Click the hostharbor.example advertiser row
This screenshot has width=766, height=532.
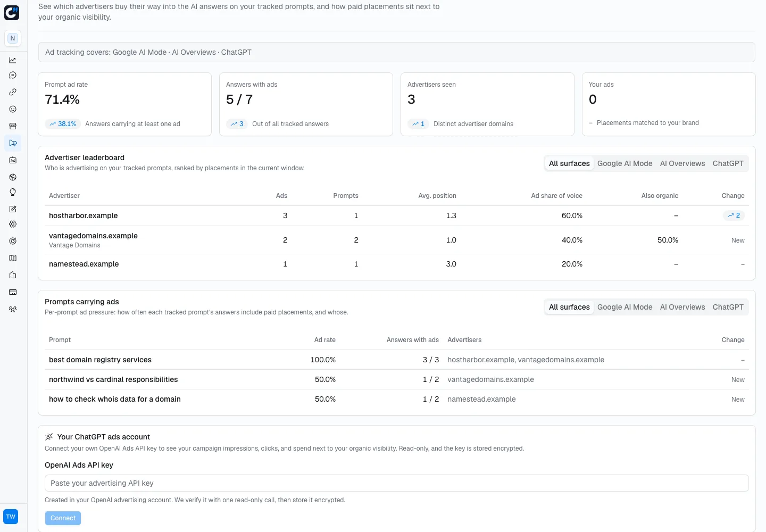pyautogui.click(x=397, y=215)
